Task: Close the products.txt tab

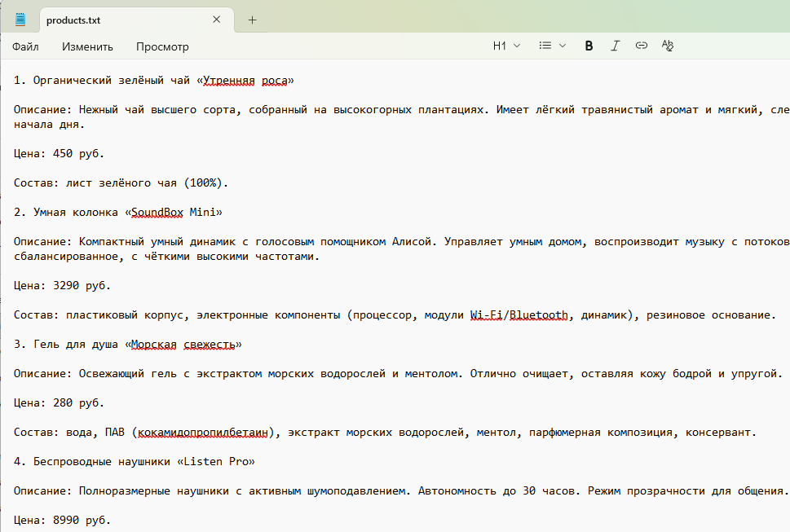Action: point(216,19)
